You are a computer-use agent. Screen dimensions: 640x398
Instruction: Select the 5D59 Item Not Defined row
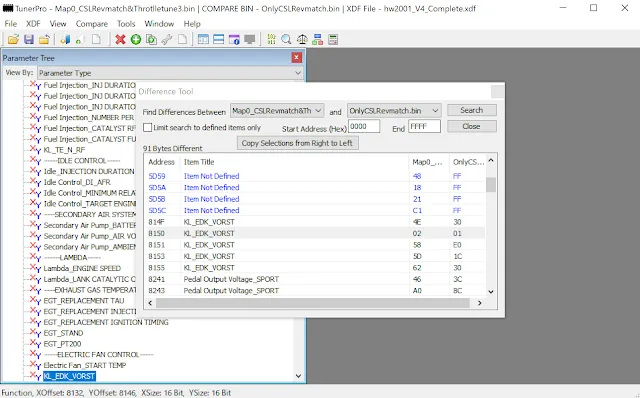[314, 176]
